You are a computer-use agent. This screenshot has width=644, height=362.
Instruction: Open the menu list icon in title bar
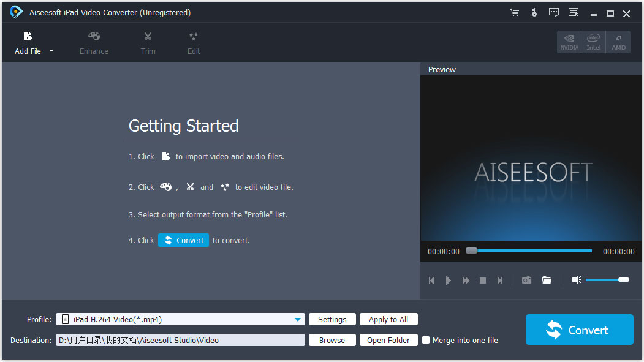coord(574,12)
